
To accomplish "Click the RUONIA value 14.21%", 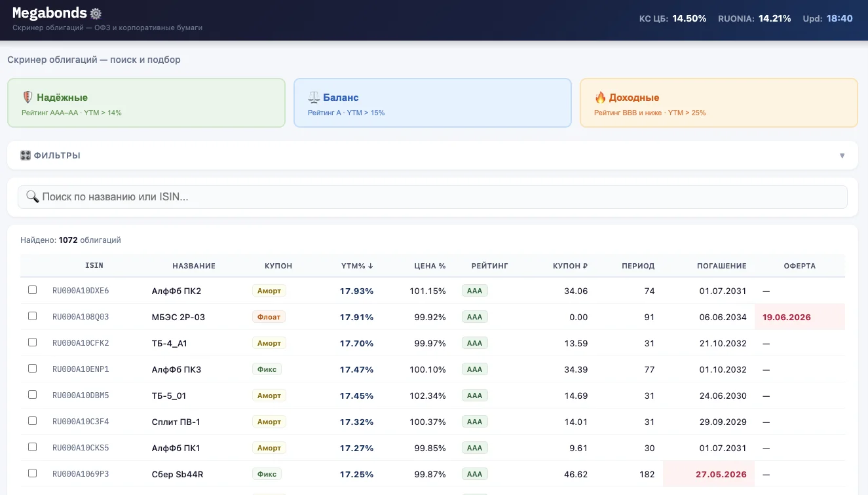I will 775,18.
